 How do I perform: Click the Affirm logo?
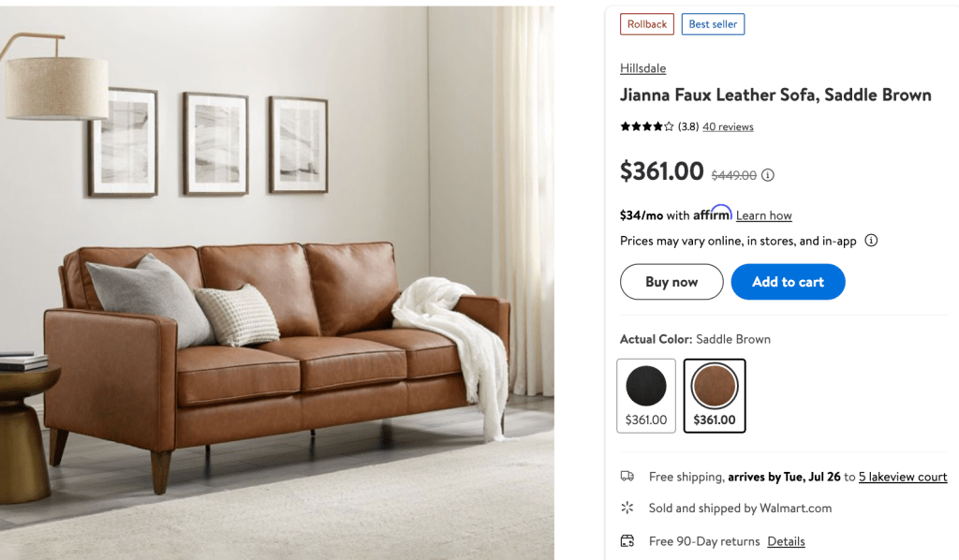tap(712, 214)
